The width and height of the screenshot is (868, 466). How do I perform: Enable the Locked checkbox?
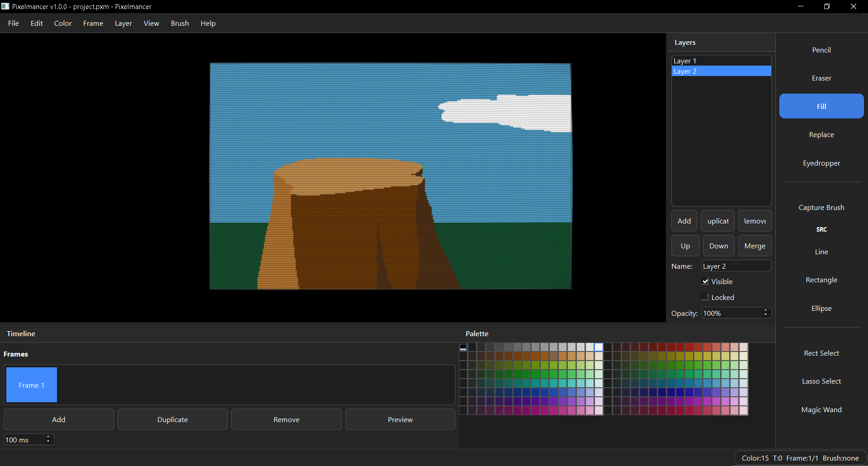point(705,297)
